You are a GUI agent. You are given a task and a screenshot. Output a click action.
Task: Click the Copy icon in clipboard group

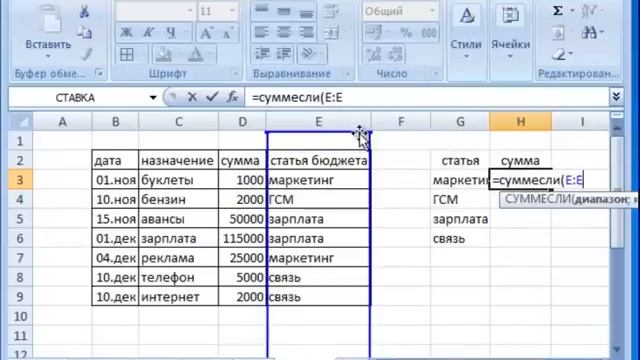click(84, 33)
